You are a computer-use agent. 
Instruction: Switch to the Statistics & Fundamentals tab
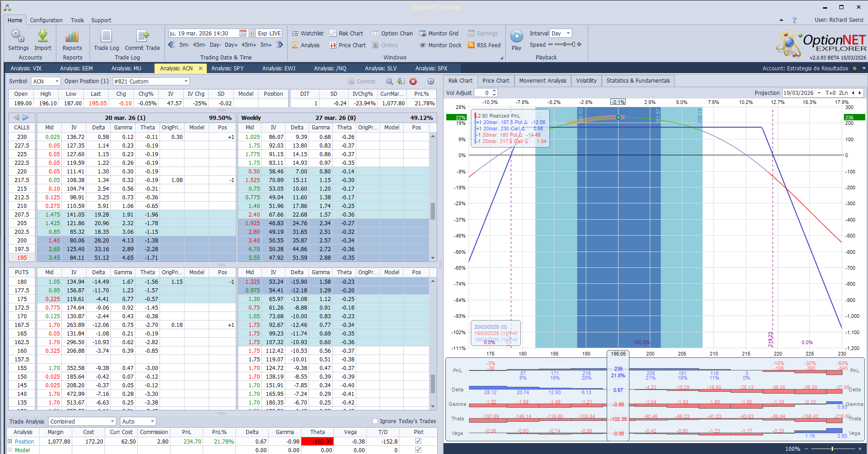pyautogui.click(x=638, y=81)
